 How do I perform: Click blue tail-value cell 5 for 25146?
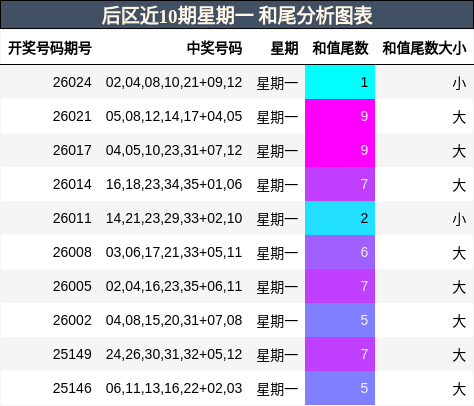click(x=340, y=388)
